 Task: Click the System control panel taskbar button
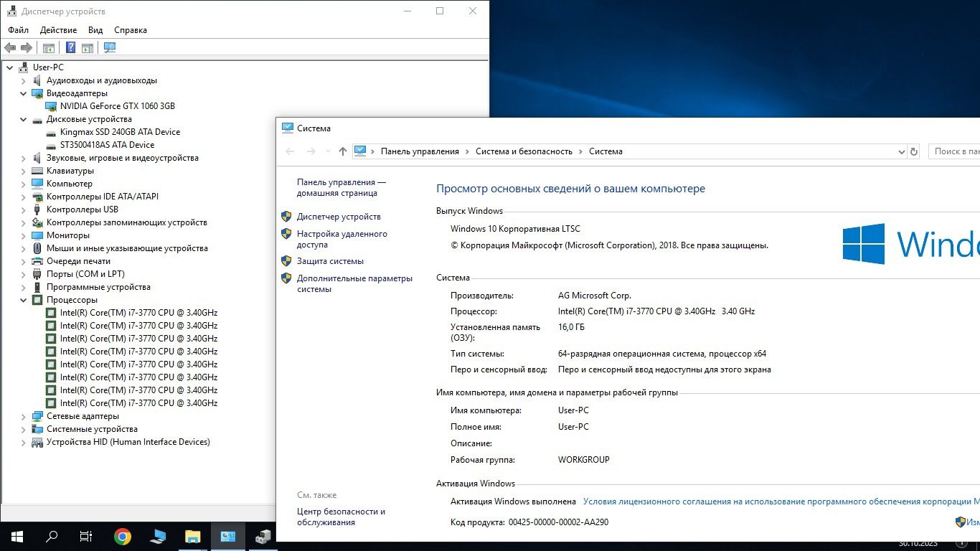[228, 536]
